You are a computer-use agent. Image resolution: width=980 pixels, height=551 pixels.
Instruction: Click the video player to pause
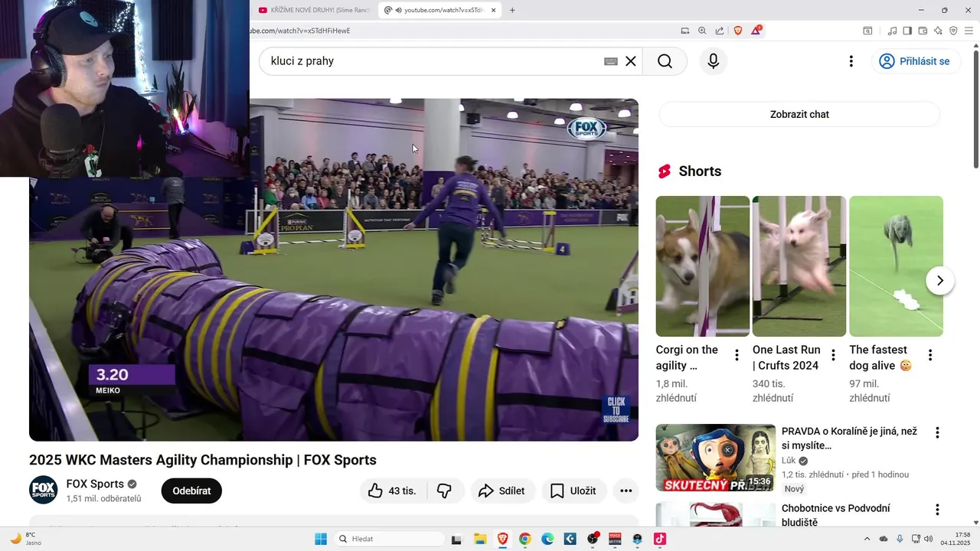coord(334,269)
